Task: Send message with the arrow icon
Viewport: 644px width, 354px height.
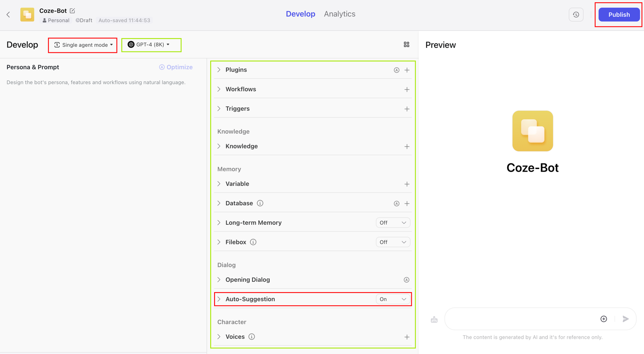Action: point(625,319)
